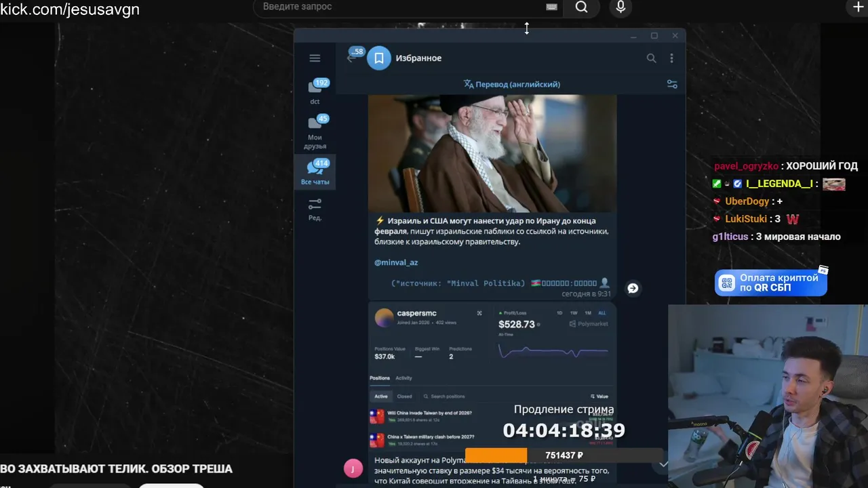Follow the @minval_az mention link

point(396,262)
